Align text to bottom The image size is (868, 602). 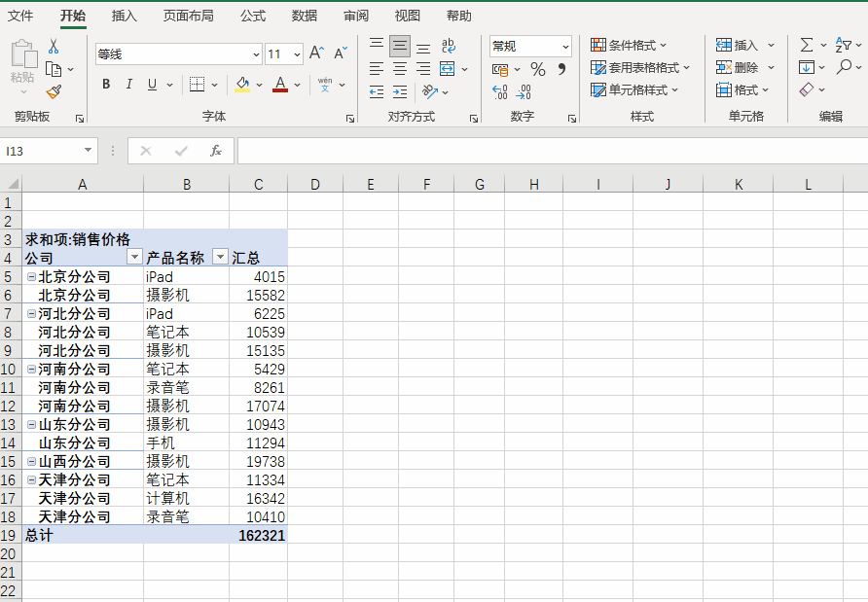point(423,48)
